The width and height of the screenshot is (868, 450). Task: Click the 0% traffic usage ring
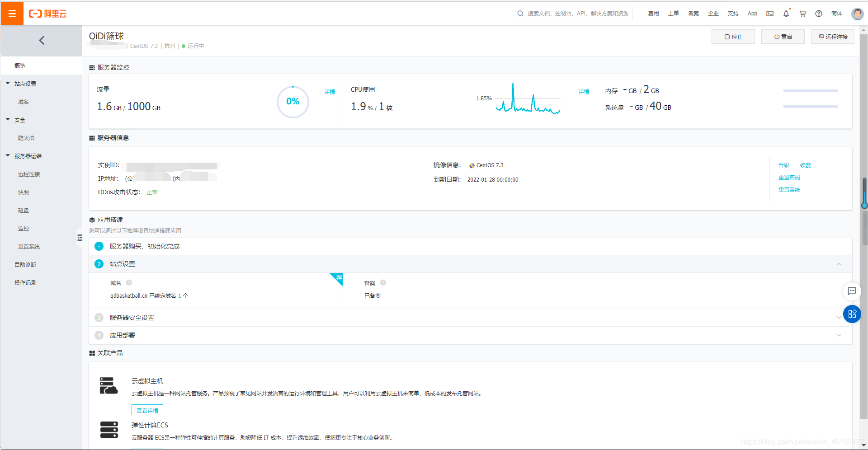[293, 102]
